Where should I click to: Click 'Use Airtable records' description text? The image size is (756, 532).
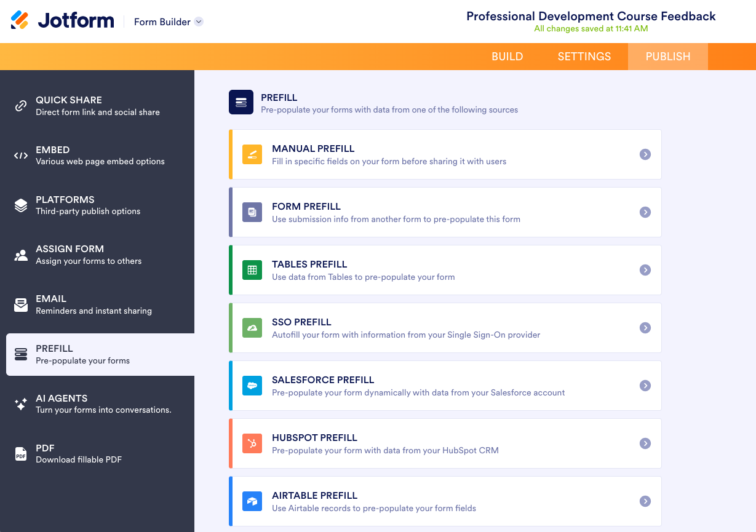click(374, 509)
